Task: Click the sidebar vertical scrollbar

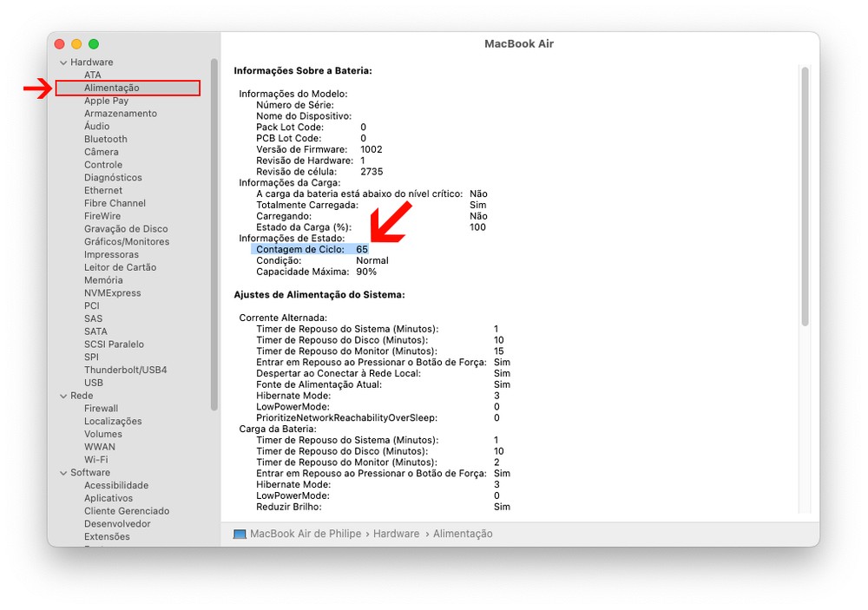Action: (x=214, y=234)
